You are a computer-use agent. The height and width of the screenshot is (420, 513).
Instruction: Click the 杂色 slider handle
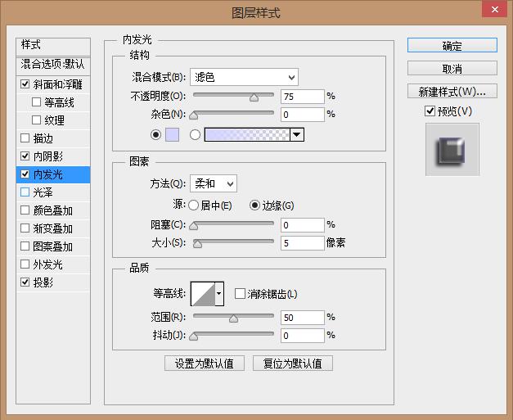(194, 115)
